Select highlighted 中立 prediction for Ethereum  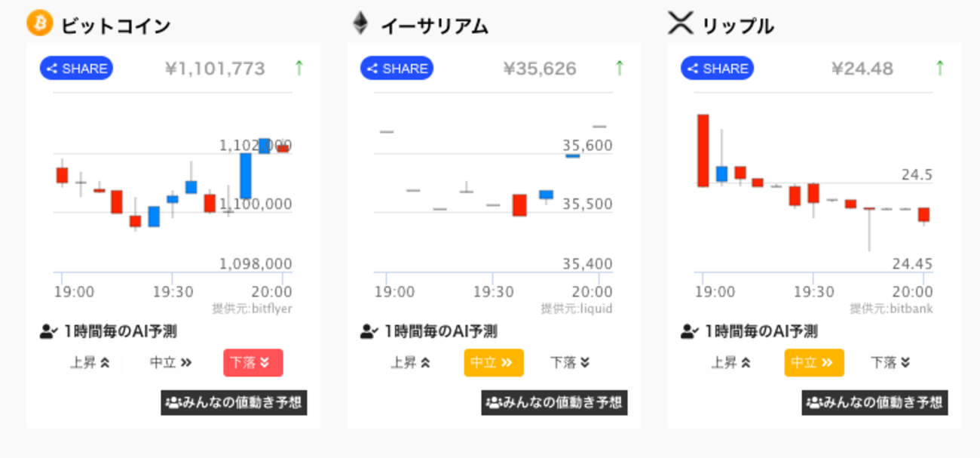click(494, 363)
